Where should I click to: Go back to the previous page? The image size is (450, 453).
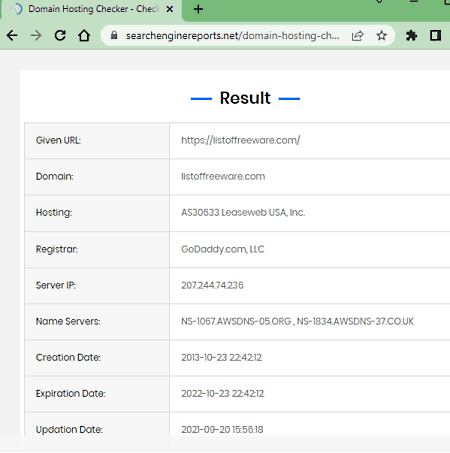tap(12, 35)
